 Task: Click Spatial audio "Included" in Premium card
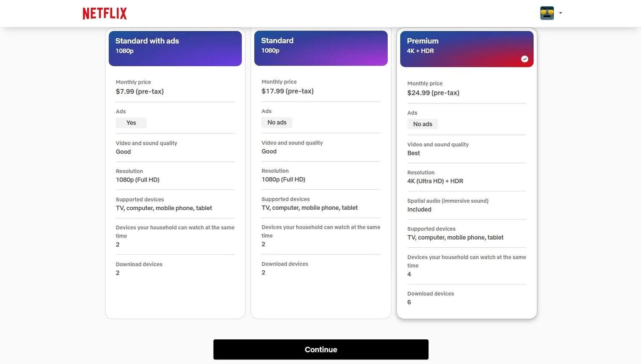point(419,209)
